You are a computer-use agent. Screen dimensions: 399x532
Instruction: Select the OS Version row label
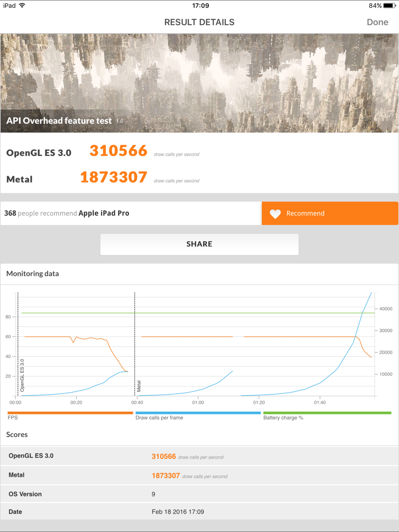[25, 494]
